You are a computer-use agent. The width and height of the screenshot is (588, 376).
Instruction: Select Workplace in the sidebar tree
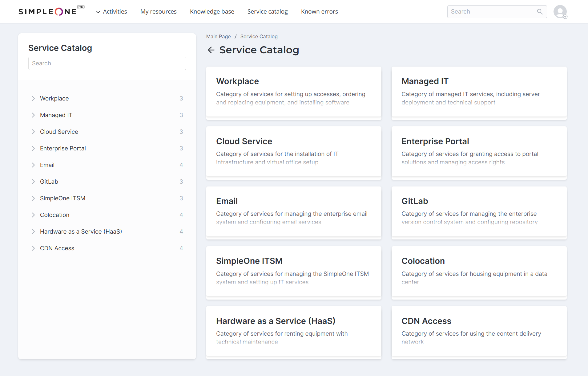pyautogui.click(x=54, y=98)
